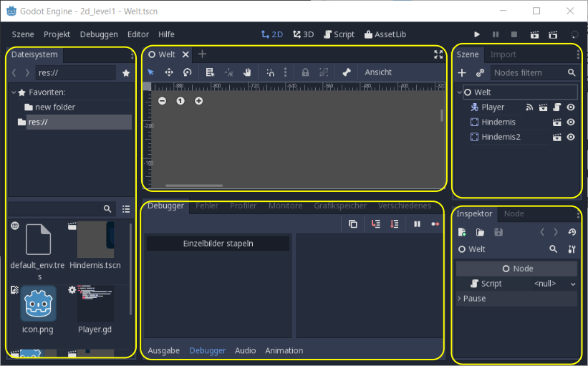Zoom out with the minus viewport button

[x=162, y=100]
